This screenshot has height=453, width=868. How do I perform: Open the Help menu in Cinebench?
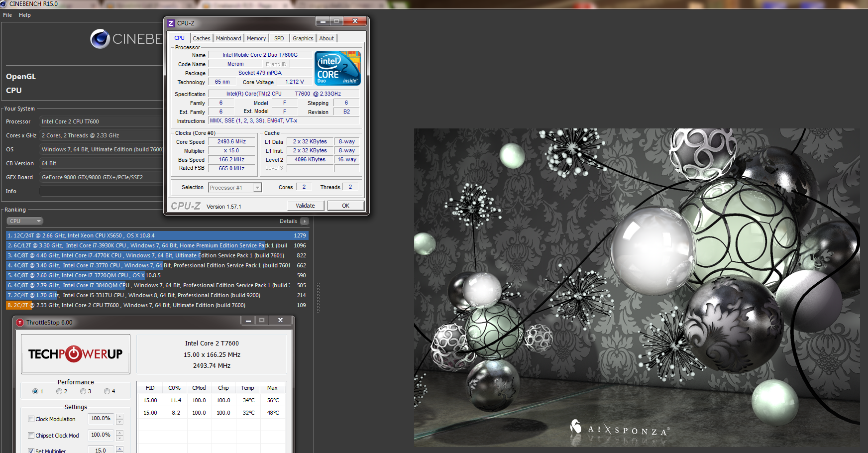point(25,15)
